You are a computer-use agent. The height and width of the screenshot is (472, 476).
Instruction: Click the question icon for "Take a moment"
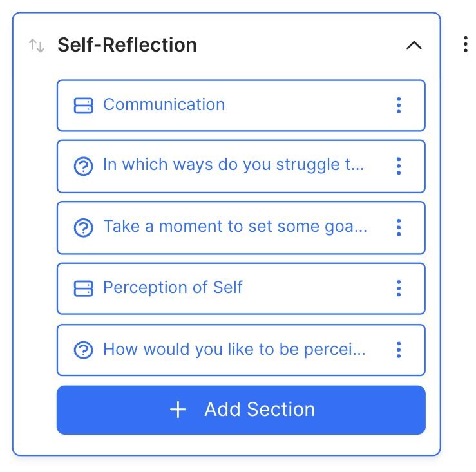pos(83,228)
